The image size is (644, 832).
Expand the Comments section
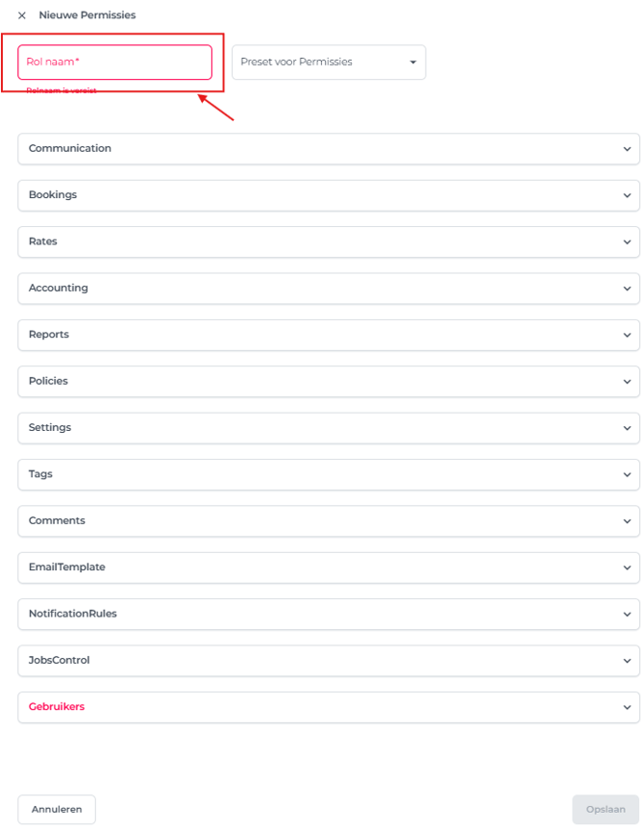coord(328,521)
